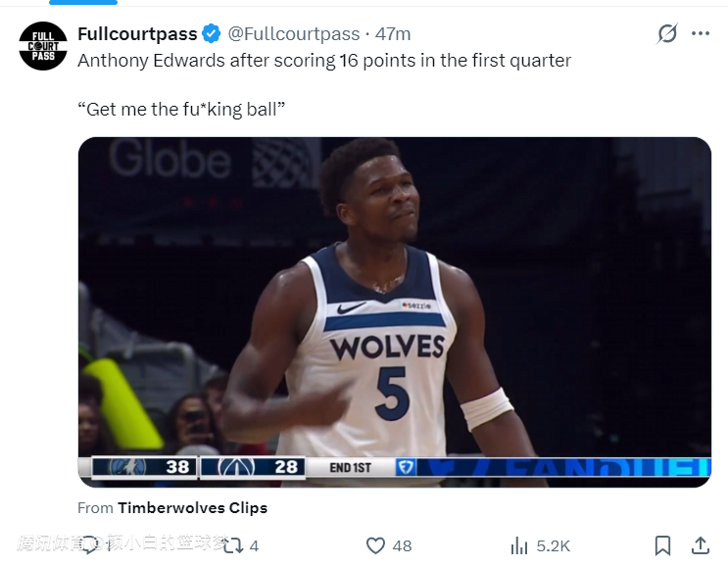Click the 48 likes count
The width and height of the screenshot is (728, 566).
coord(402,545)
